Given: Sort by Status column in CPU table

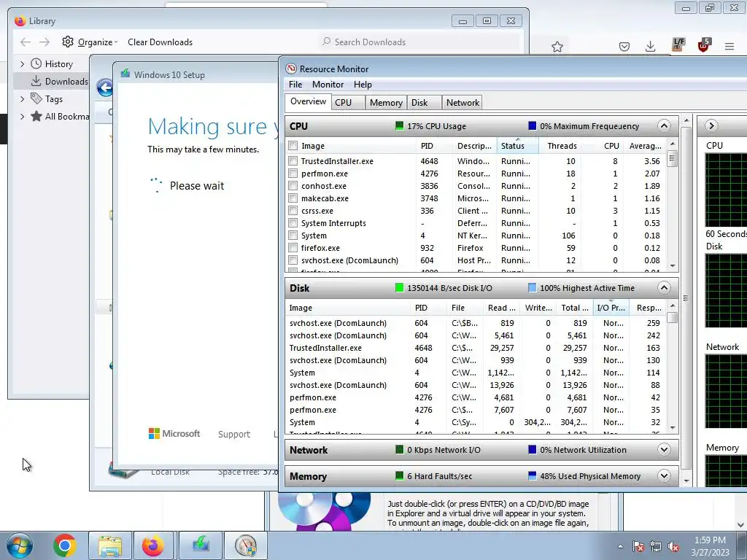Looking at the screenshot, I should [517, 146].
